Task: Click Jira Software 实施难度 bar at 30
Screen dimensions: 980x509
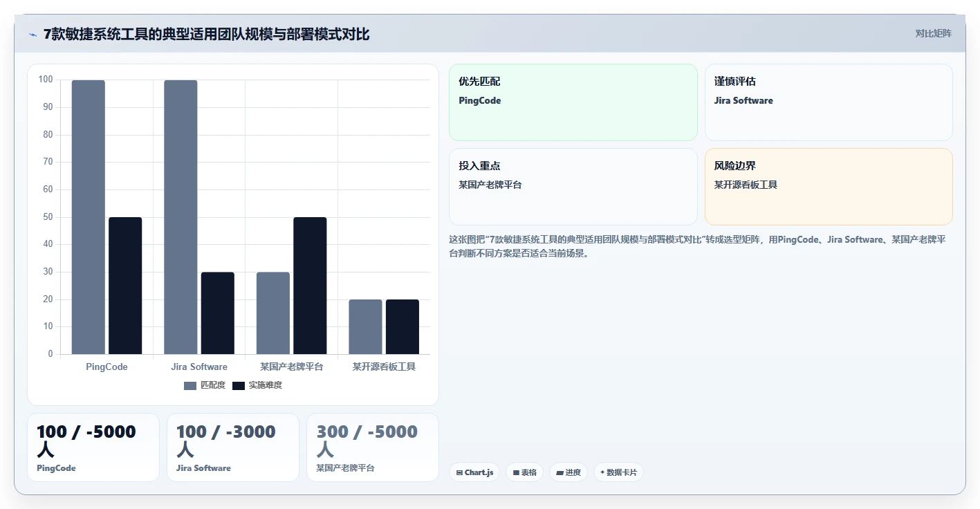Action: pos(218,313)
